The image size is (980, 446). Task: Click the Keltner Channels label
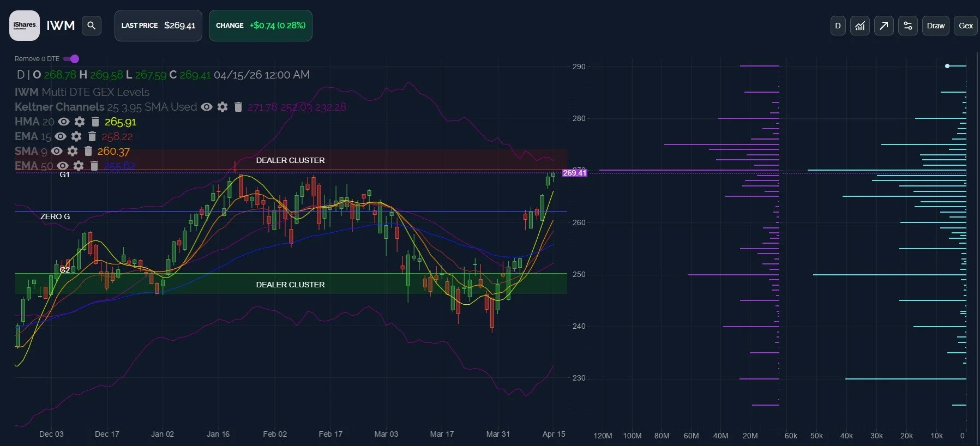click(x=59, y=107)
